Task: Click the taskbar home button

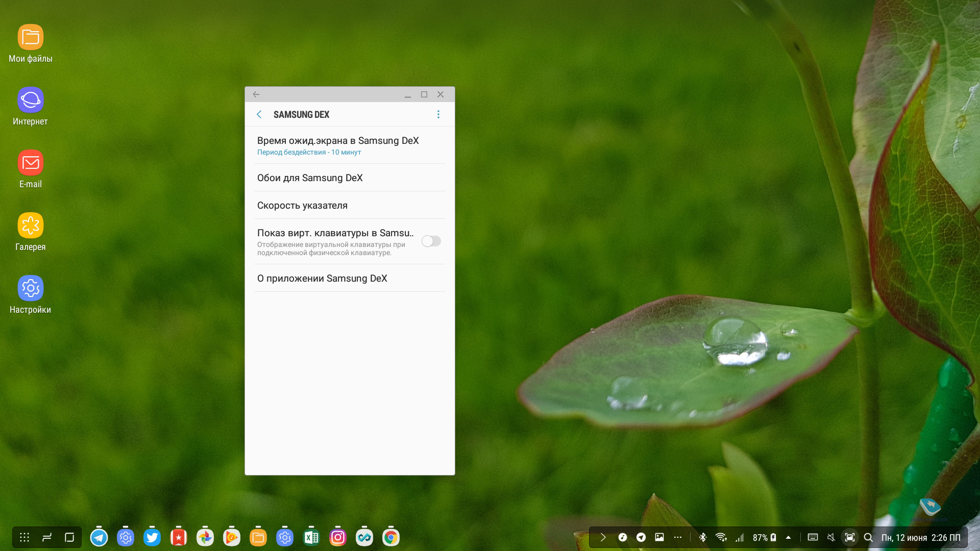Action: 69,537
